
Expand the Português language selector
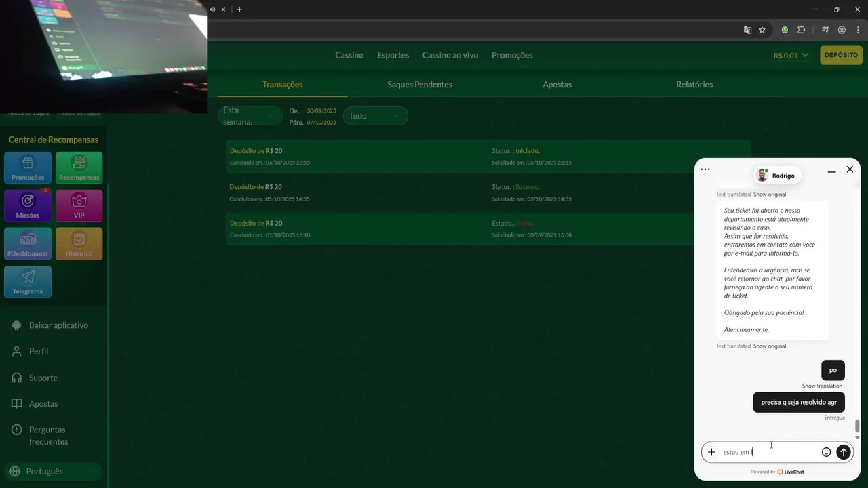pos(53,471)
